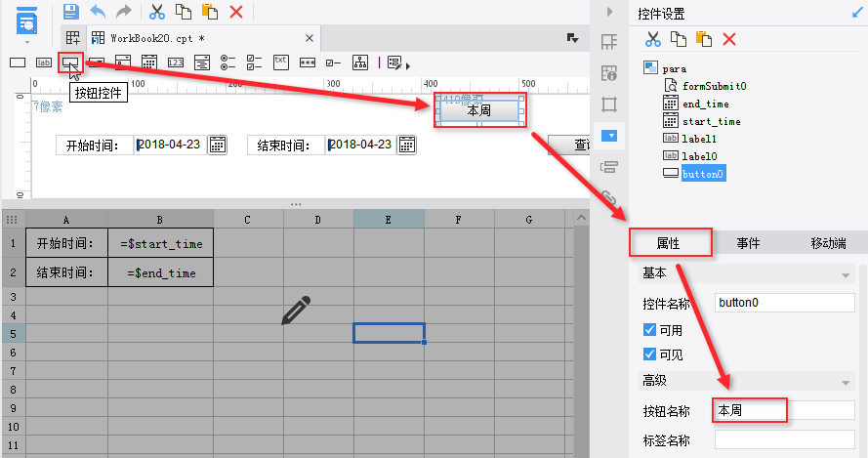Delete using main toolbar red X
The height and width of the screenshot is (458, 868).
pos(236,11)
